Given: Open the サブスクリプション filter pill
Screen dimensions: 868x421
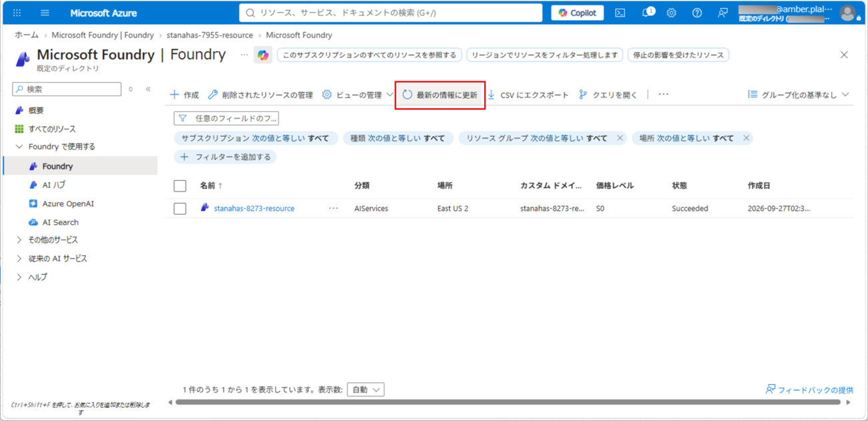Looking at the screenshot, I should pyautogui.click(x=255, y=138).
